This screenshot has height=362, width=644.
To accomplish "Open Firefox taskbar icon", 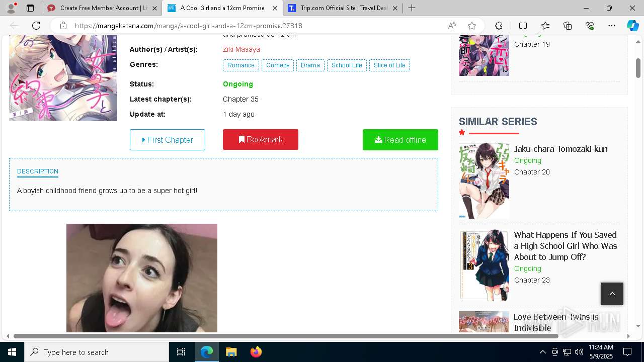I will [256, 352].
